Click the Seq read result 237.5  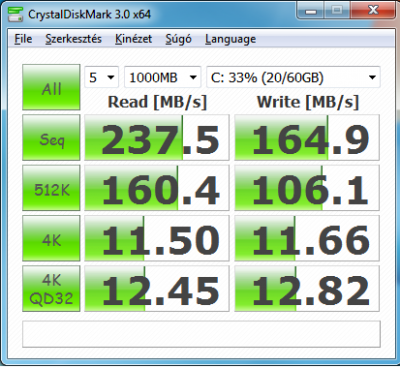point(157,138)
